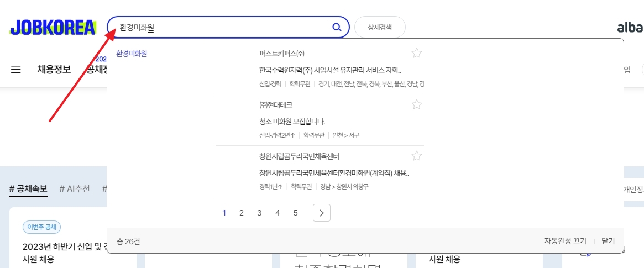Go to results page 2
This screenshot has width=644, height=268.
tap(242, 213)
